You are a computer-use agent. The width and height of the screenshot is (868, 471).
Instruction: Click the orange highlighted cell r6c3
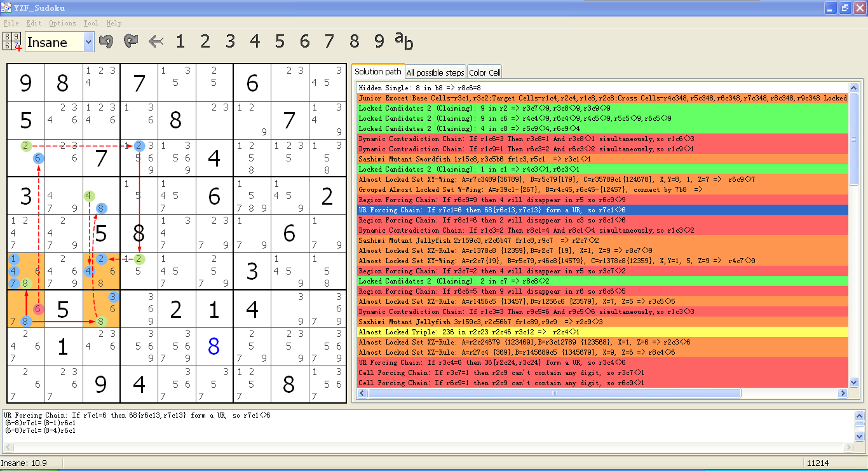coord(101,271)
